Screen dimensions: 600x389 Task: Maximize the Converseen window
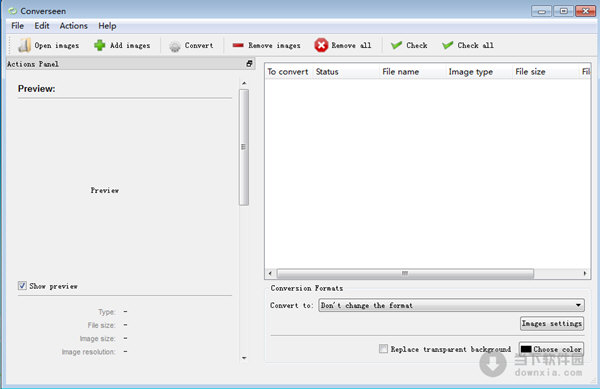[564, 11]
